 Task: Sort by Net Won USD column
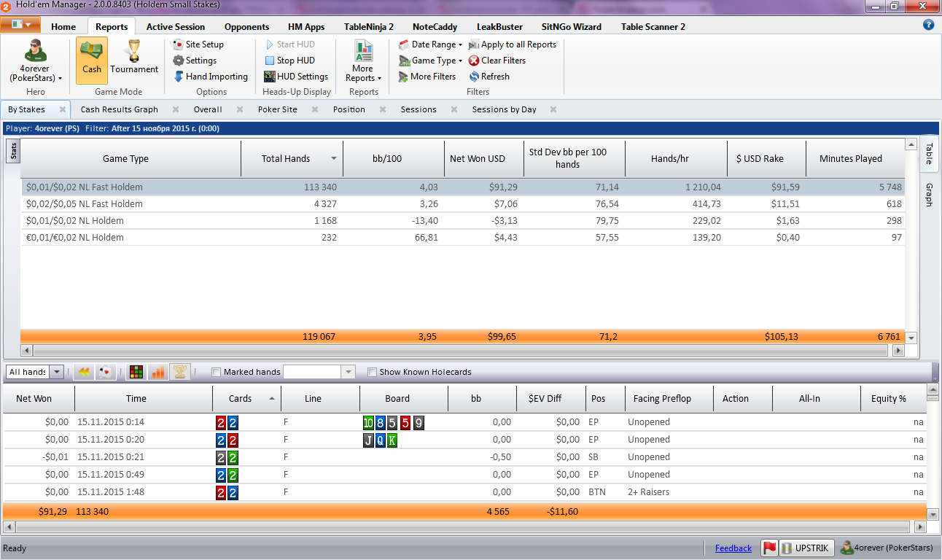point(483,158)
